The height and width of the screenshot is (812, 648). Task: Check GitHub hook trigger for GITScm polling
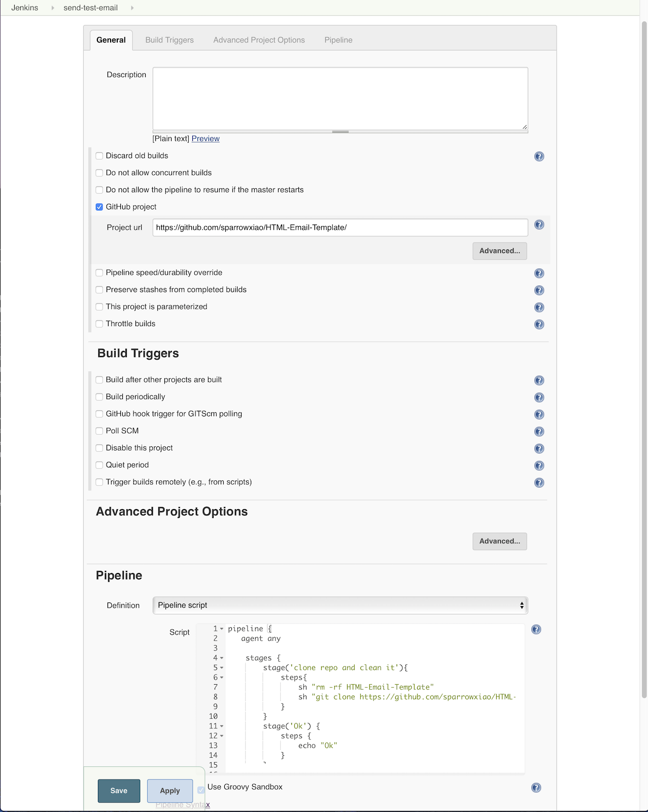point(99,414)
